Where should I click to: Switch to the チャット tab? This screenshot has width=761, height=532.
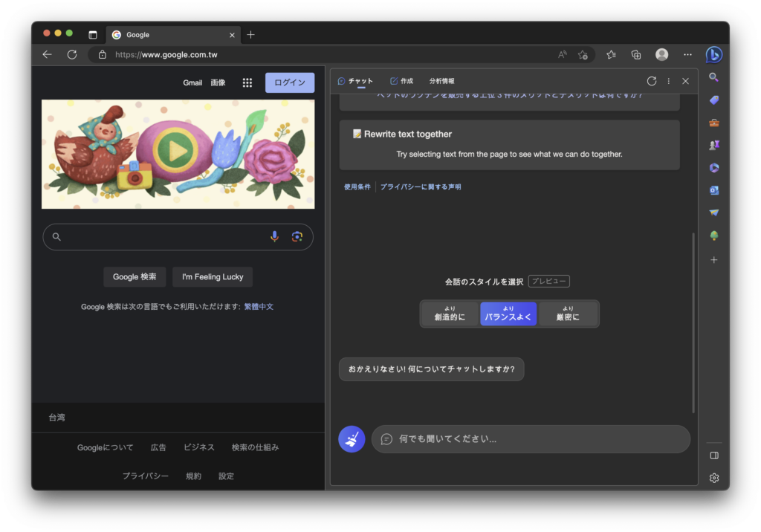(355, 81)
